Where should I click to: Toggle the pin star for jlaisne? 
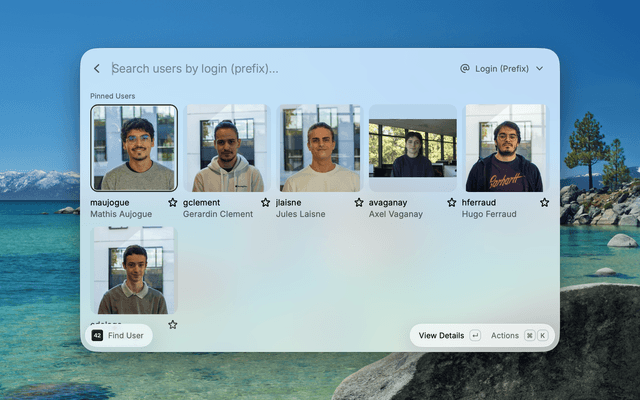tap(358, 202)
